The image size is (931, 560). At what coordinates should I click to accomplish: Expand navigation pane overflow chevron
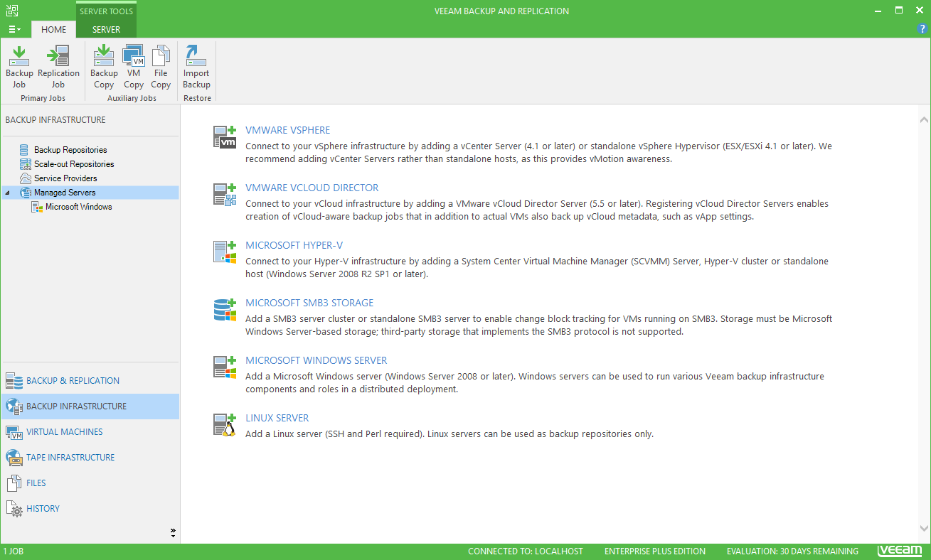[x=173, y=532]
